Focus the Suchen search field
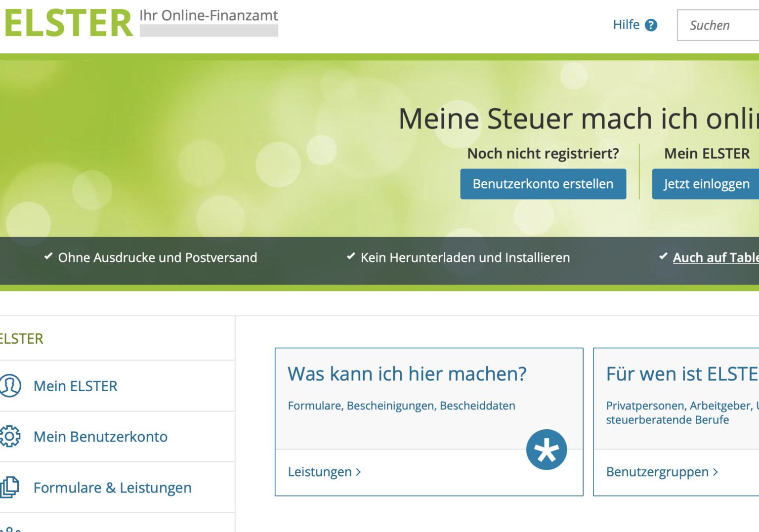Image resolution: width=759 pixels, height=532 pixels. coord(718,25)
